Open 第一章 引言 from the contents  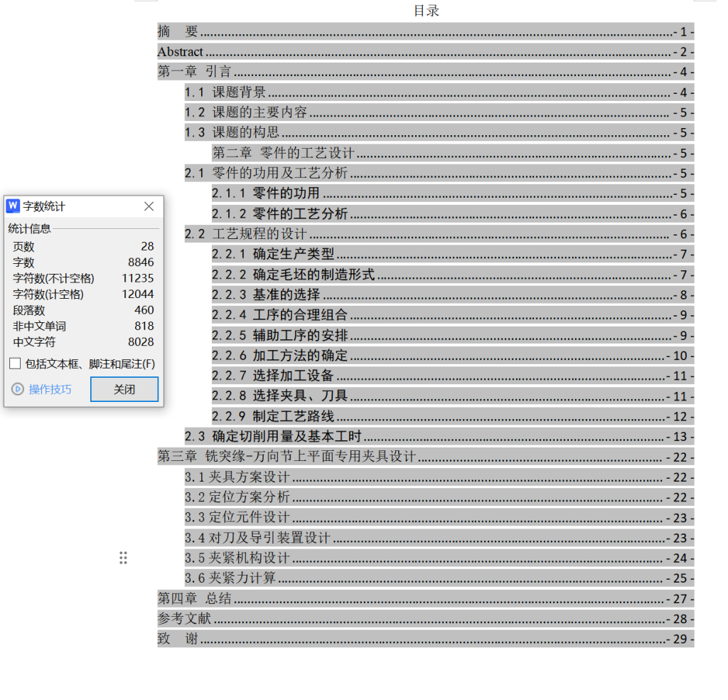pos(194,72)
